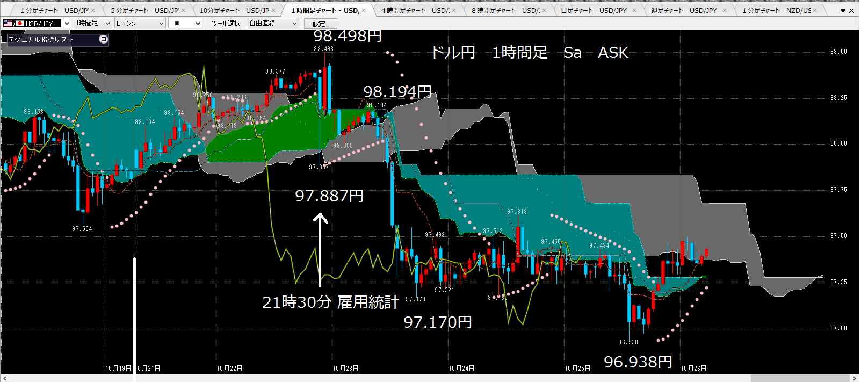
Task: Close the 4時間足チャート tab
Action: 454,10
